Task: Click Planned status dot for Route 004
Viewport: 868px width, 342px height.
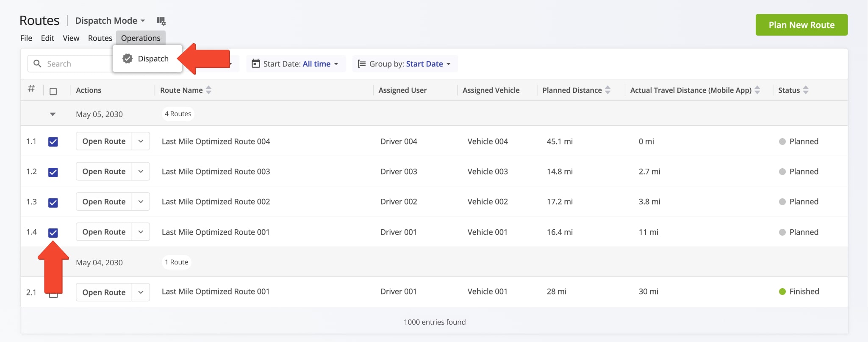Action: 782,142
